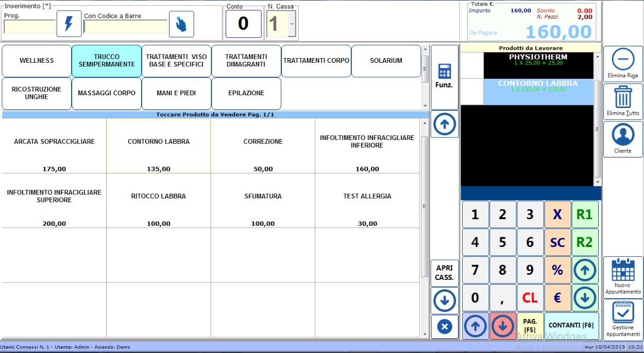
Task: Select the EPILAZIONE category
Action: coord(246,93)
